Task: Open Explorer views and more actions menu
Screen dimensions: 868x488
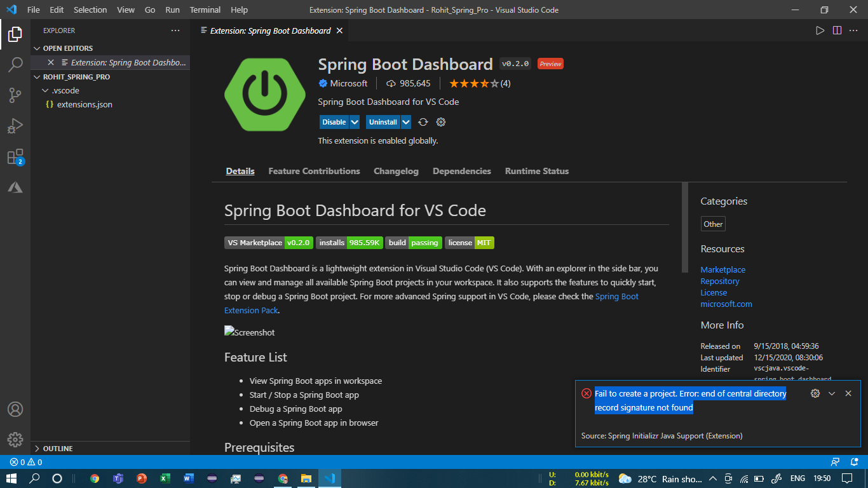Action: point(175,30)
